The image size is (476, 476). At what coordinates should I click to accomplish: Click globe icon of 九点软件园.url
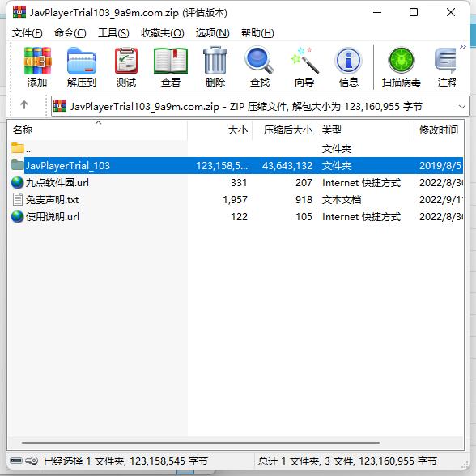pyautogui.click(x=18, y=182)
